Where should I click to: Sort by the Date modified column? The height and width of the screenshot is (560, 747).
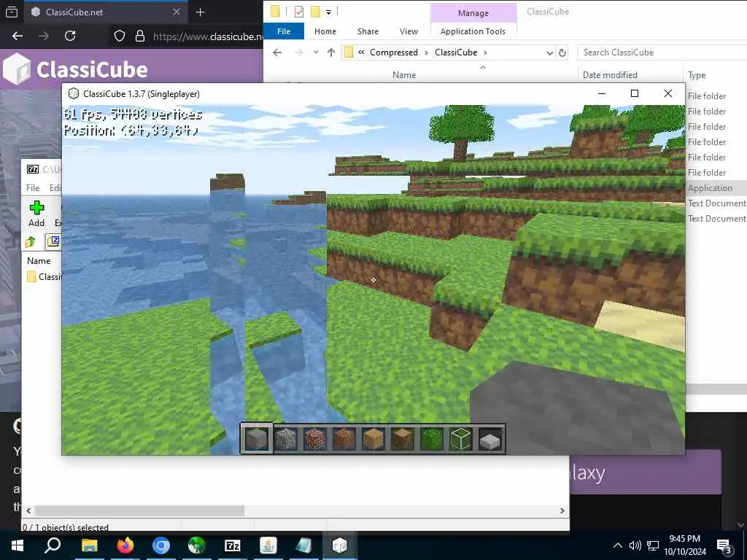610,75
